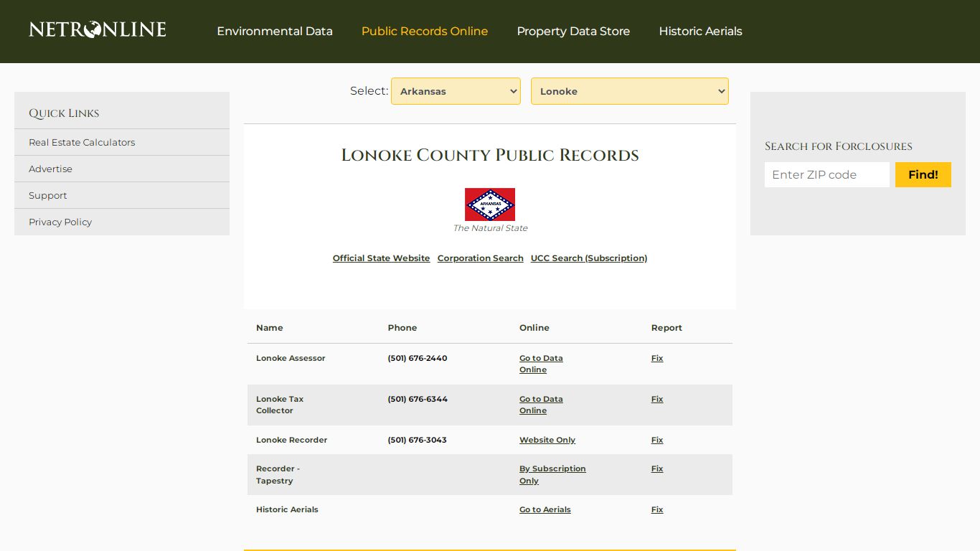Screen dimensions: 980x551
Task: Open Go to Data Online for Lonoke Assessor
Action: click(541, 364)
